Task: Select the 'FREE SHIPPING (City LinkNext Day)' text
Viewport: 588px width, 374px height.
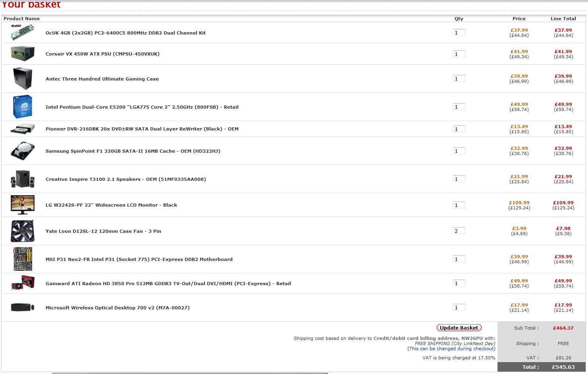Action: pos(455,343)
